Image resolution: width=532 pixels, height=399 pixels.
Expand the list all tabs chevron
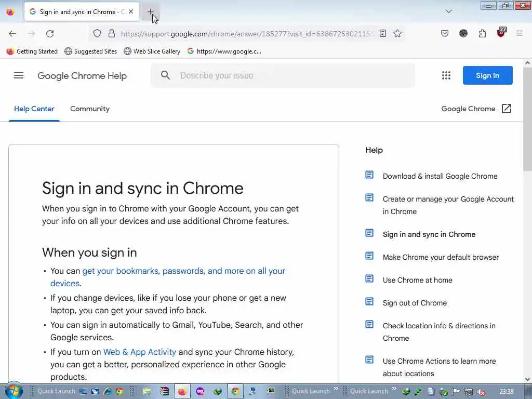point(448,11)
